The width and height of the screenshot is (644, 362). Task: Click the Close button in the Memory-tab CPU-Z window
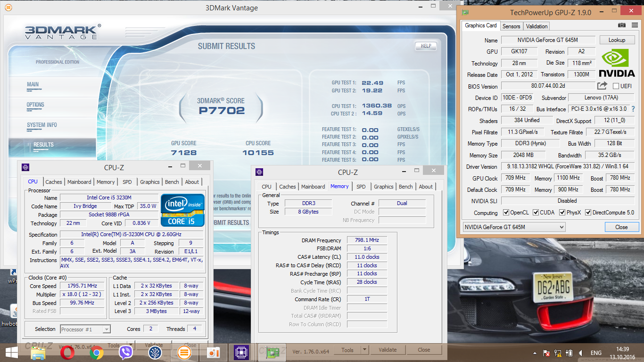pyautogui.click(x=424, y=350)
